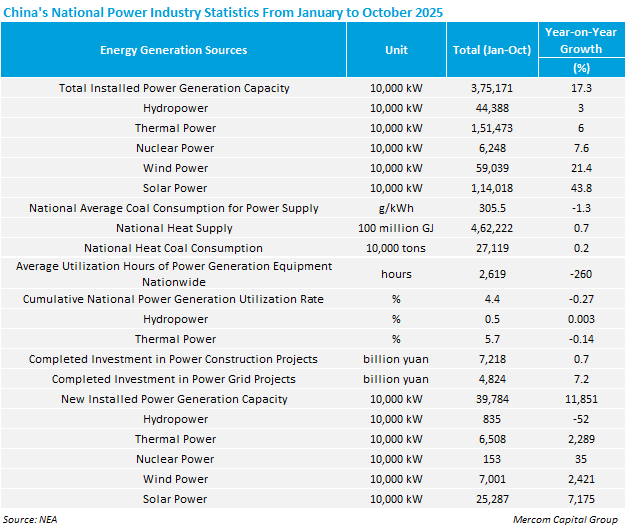Click the 'National Average Coal Consumption for Power Supply' label
This screenshot has height=531, width=626.
pos(174,208)
